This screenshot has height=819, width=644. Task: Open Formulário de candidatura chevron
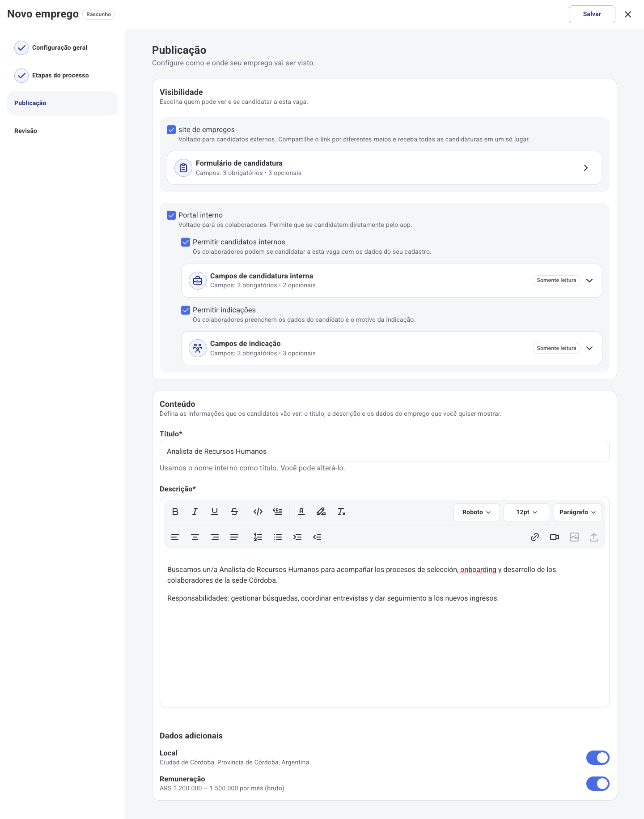click(x=586, y=168)
